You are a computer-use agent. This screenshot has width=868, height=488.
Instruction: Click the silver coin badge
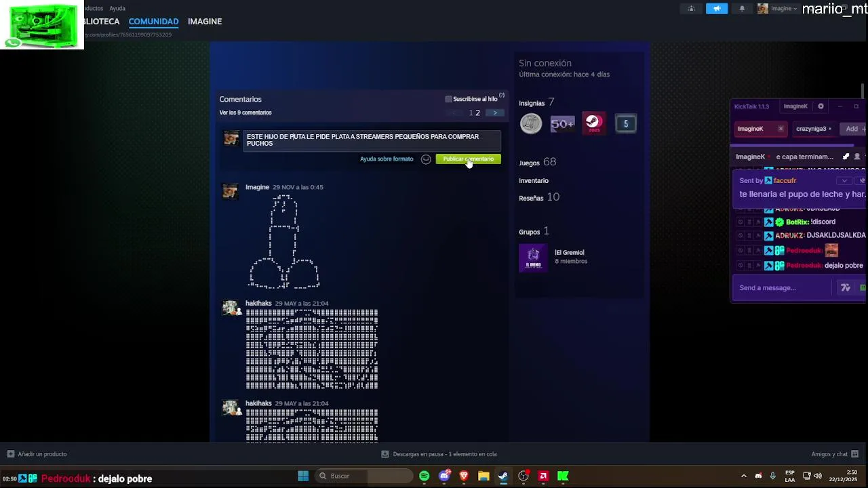tap(531, 123)
